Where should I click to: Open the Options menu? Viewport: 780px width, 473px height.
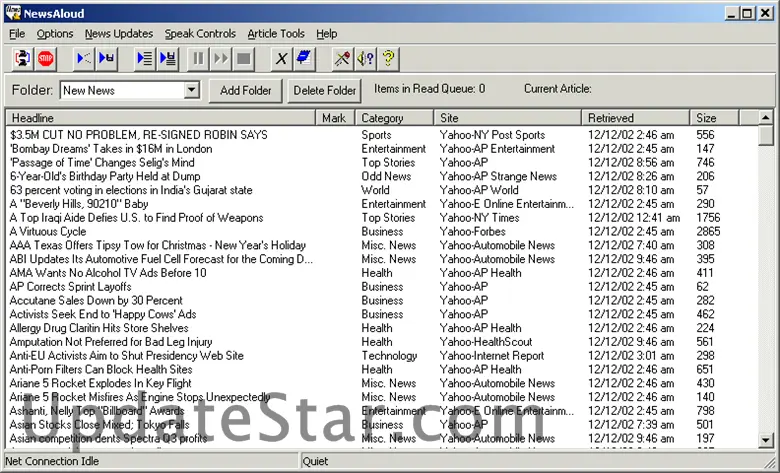[x=55, y=34]
